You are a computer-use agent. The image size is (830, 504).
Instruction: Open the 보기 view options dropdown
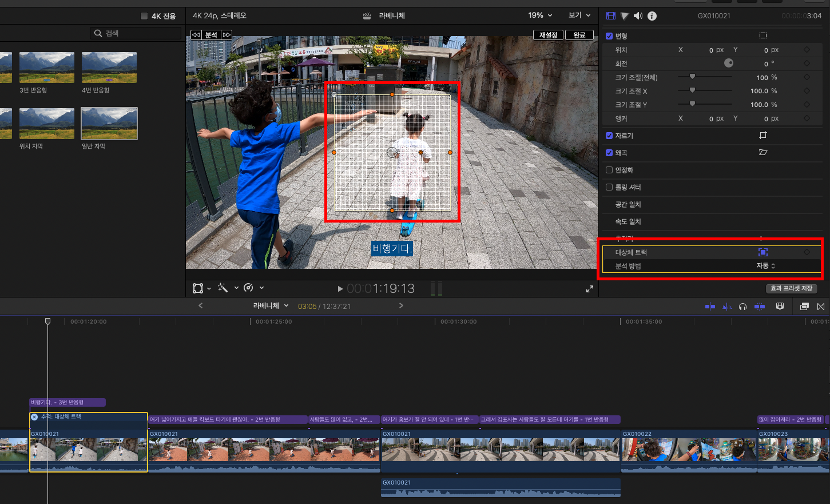(579, 15)
